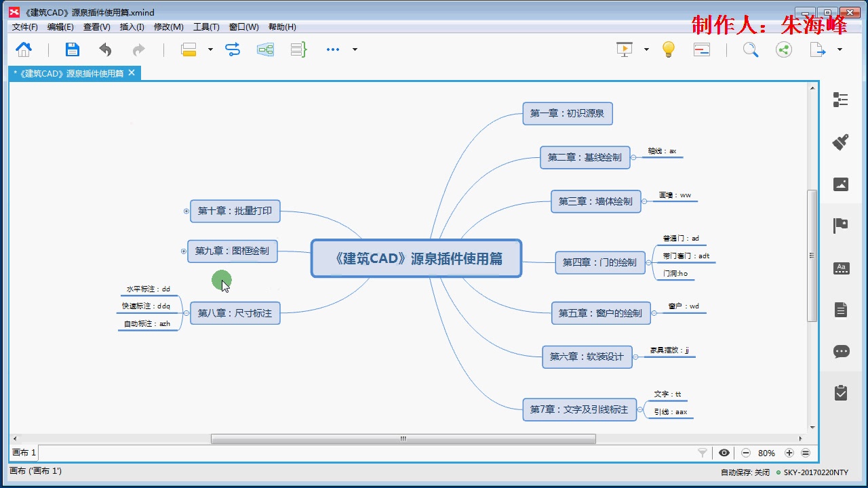Share the mind map
Viewport: 868px width, 488px height.
point(784,49)
